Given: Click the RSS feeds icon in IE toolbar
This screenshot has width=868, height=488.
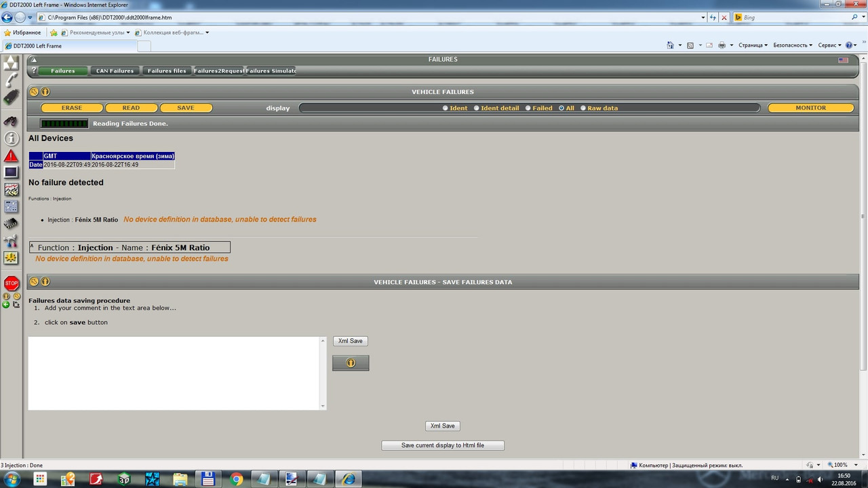Looking at the screenshot, I should [690, 45].
